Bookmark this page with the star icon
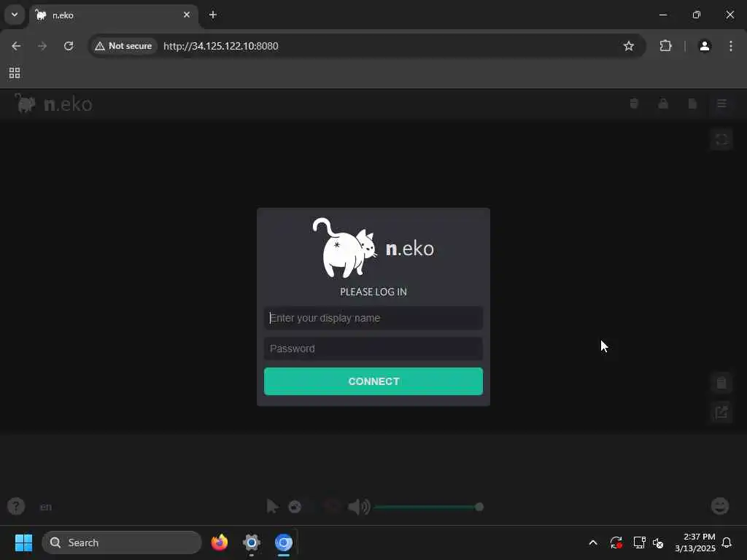 point(628,46)
